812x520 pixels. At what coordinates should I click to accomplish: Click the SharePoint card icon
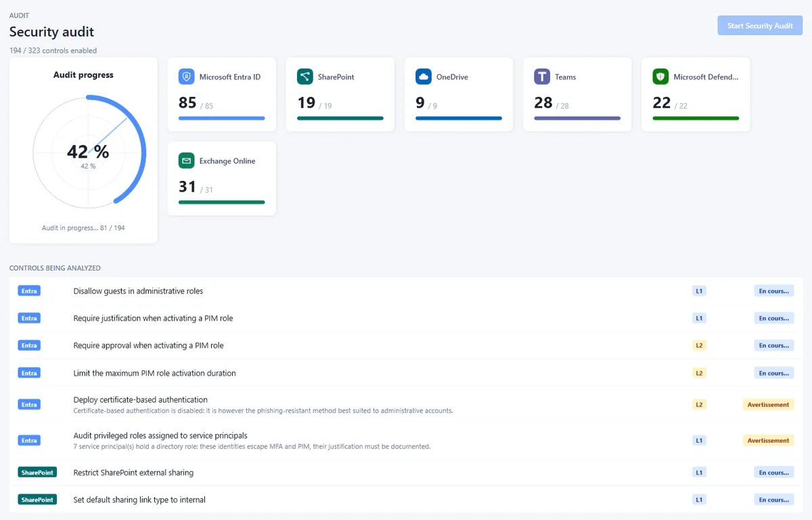coord(305,77)
